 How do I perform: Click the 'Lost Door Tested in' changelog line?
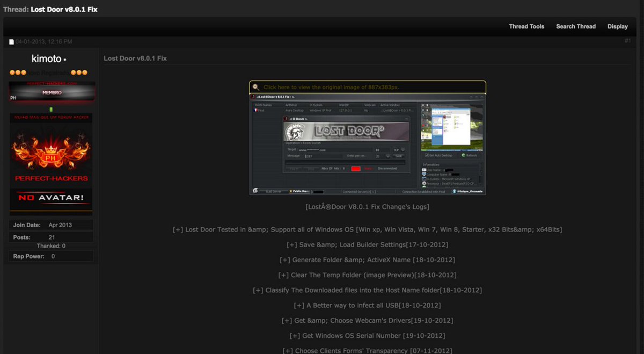point(368,229)
